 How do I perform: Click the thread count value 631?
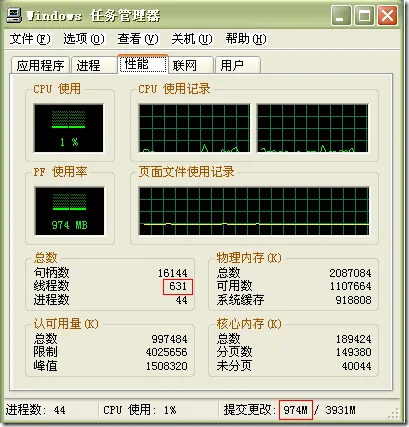178,286
